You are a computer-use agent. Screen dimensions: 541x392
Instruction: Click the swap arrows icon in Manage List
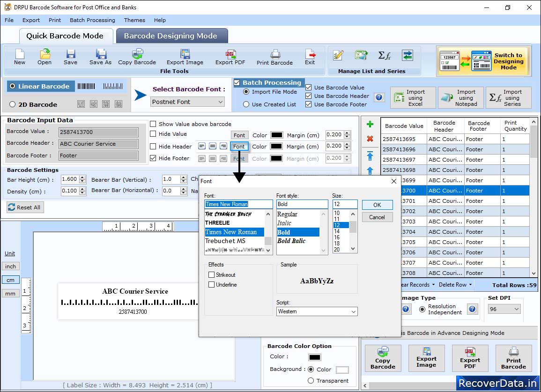click(x=408, y=55)
